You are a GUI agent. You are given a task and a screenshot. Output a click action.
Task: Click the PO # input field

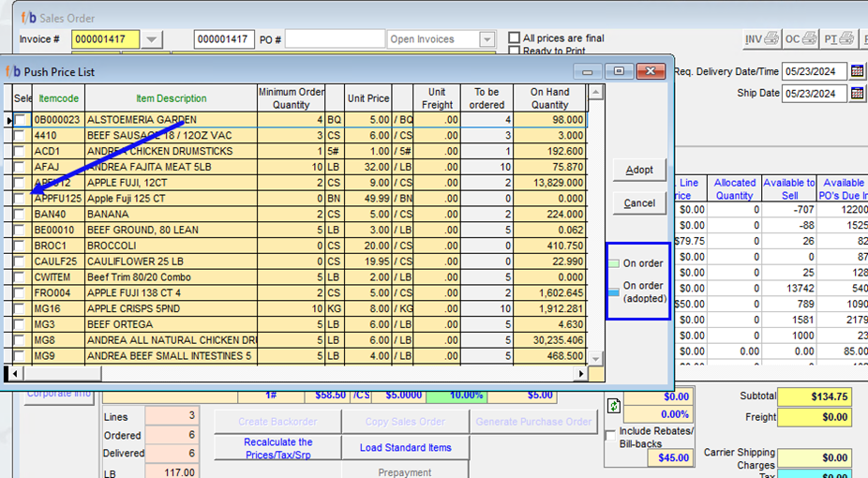335,39
